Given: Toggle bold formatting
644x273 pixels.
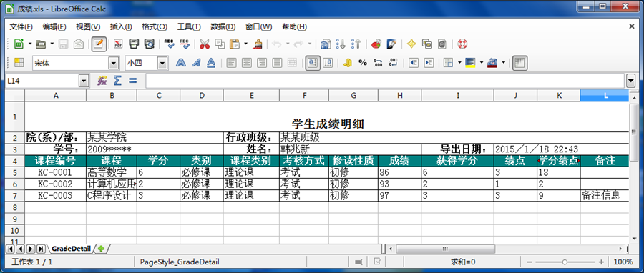Looking at the screenshot, I should (x=181, y=63).
